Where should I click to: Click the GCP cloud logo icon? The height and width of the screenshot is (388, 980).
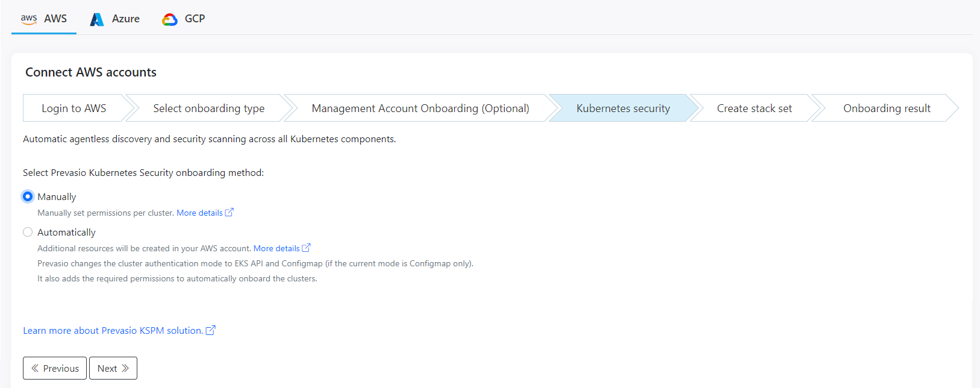coord(170,19)
